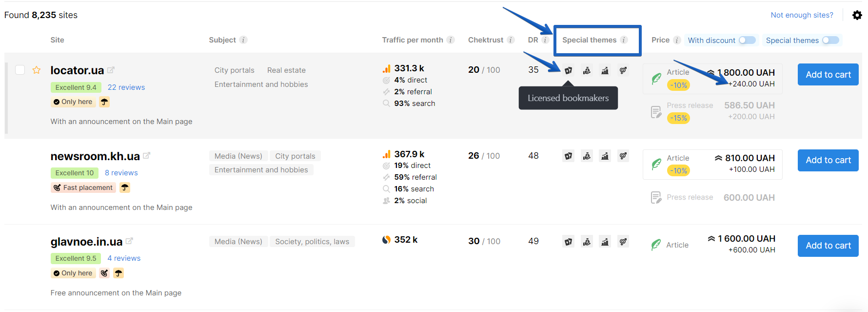The height and width of the screenshot is (312, 868).
Task: Select the Licensed bookmakers icon for locator.ua
Action: click(x=568, y=70)
